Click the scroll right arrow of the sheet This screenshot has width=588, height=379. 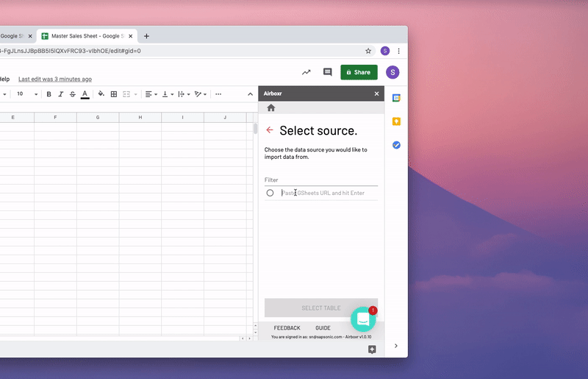(x=249, y=339)
